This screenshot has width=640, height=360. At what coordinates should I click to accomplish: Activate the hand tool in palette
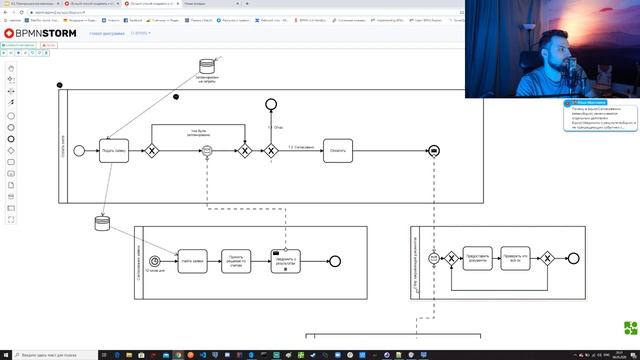(x=11, y=69)
